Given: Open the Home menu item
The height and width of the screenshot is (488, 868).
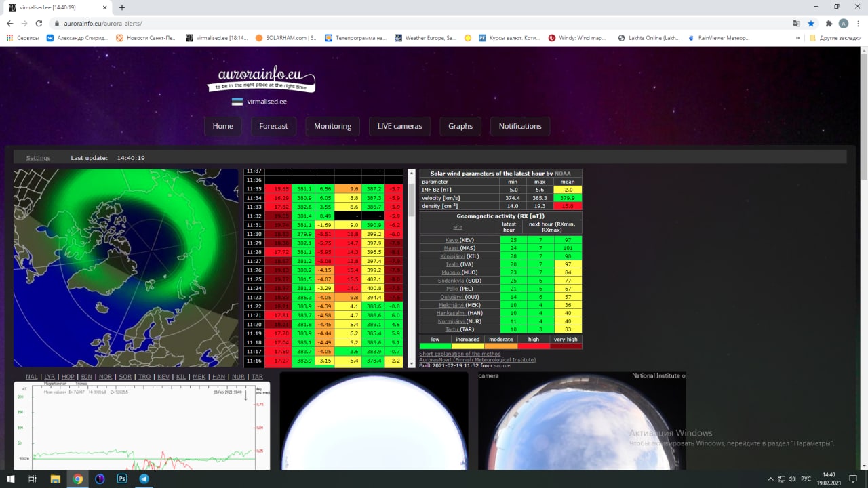Looking at the screenshot, I should click(222, 126).
